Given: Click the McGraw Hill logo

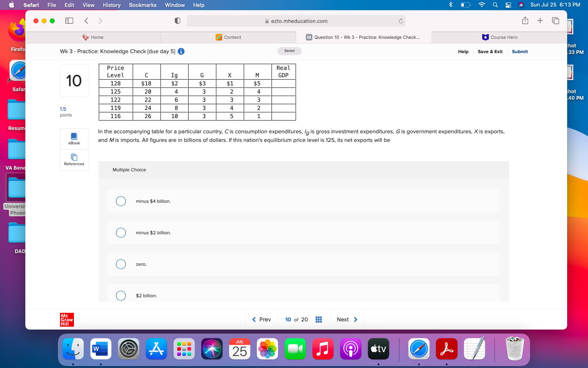Looking at the screenshot, I should [67, 319].
